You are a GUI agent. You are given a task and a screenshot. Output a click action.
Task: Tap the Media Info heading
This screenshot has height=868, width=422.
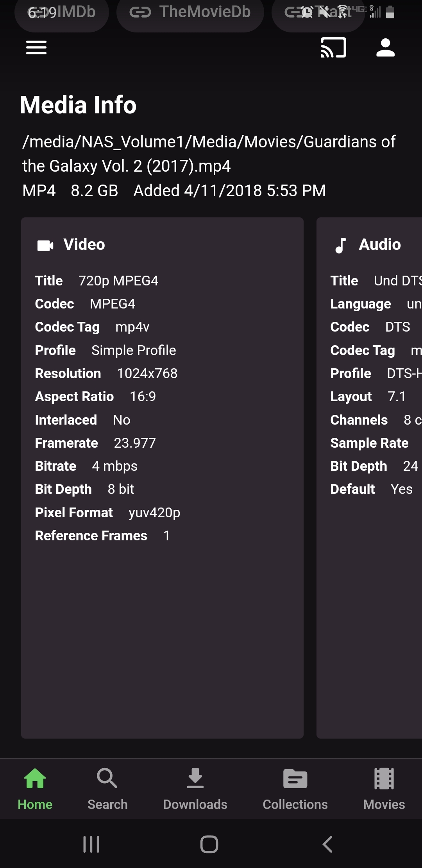tap(78, 105)
